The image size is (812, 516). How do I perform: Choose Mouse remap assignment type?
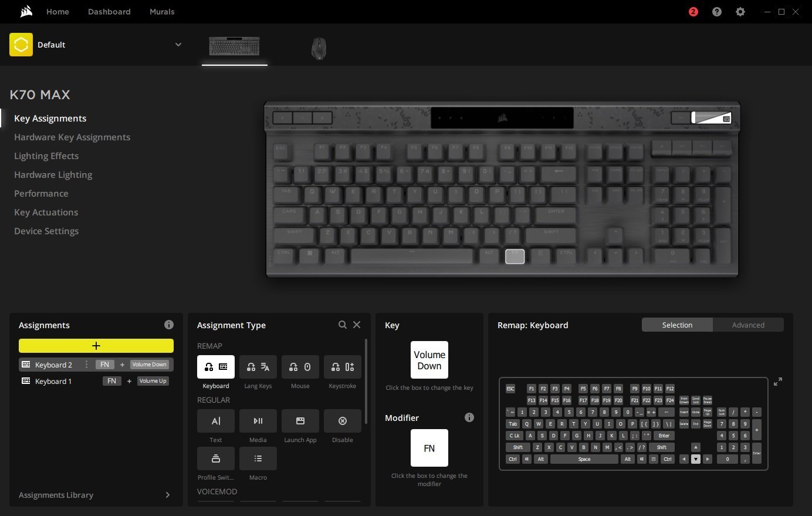[300, 367]
